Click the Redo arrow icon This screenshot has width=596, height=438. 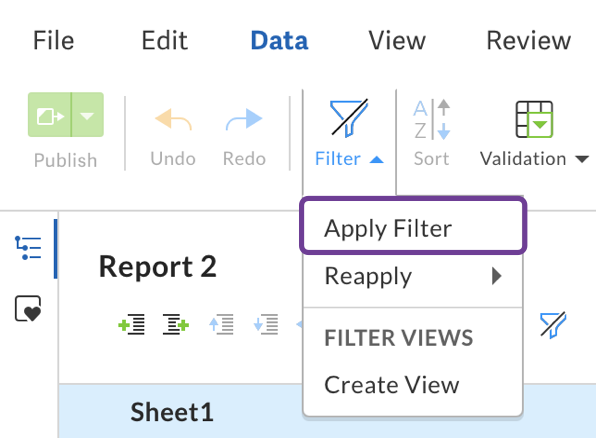(244, 119)
